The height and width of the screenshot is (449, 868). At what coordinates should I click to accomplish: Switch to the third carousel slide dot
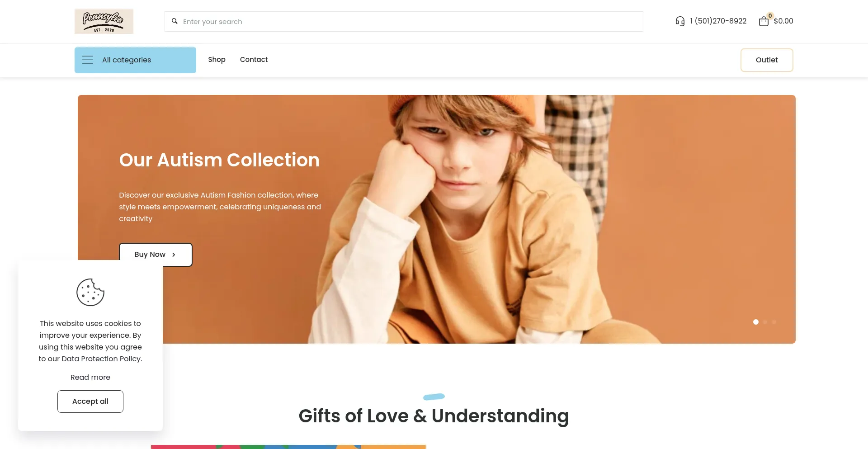(x=774, y=322)
